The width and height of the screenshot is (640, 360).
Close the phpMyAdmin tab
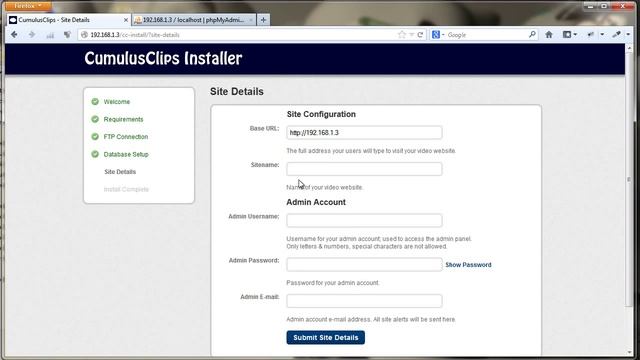[251, 20]
